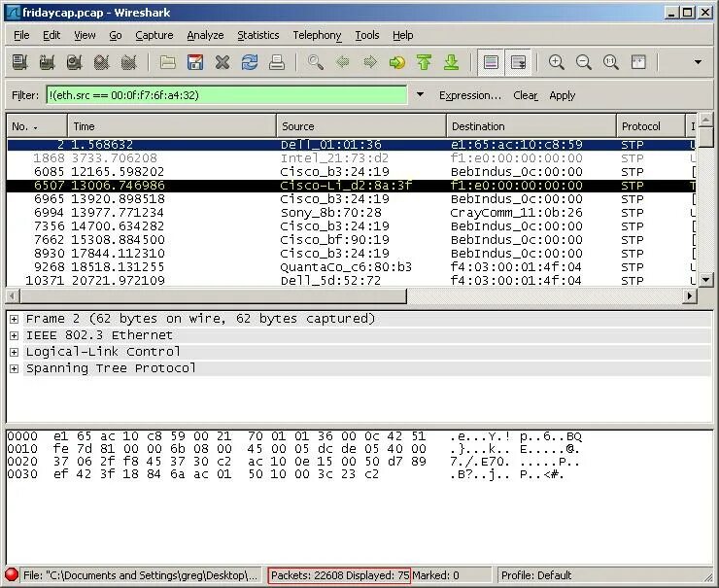Go forward in packet history arrow
The width and height of the screenshot is (719, 588).
coord(370,62)
